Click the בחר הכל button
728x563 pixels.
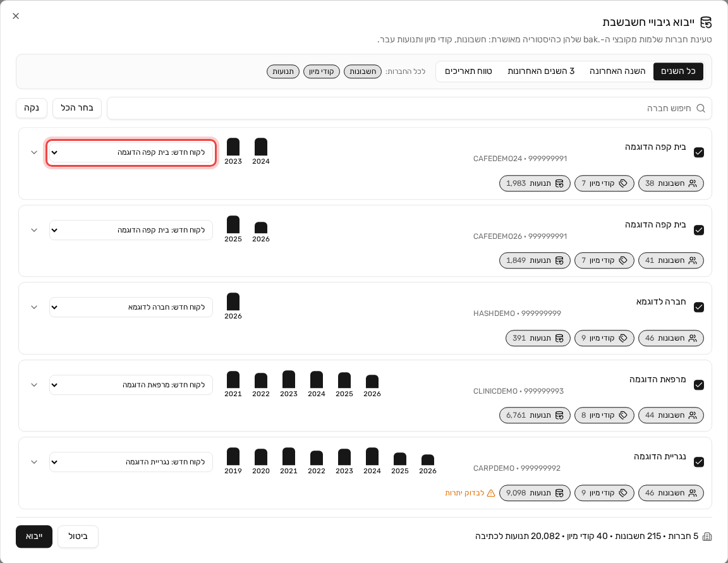tap(77, 108)
